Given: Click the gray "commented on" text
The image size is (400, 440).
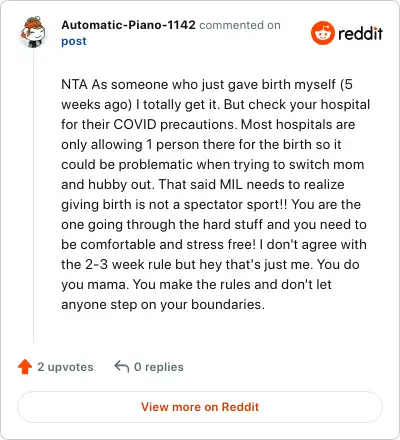Looking at the screenshot, I should tap(240, 25).
